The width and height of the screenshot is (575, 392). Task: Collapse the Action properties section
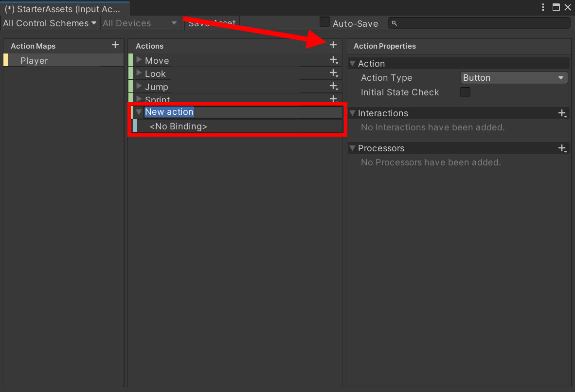pos(352,63)
